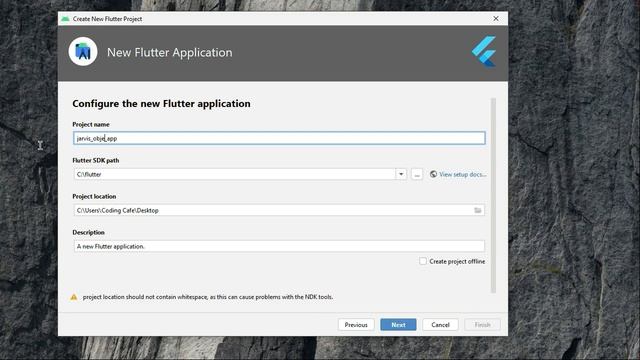Click the folder browse icon in Project location
Image resolution: width=640 pixels, height=360 pixels.
pos(478,210)
